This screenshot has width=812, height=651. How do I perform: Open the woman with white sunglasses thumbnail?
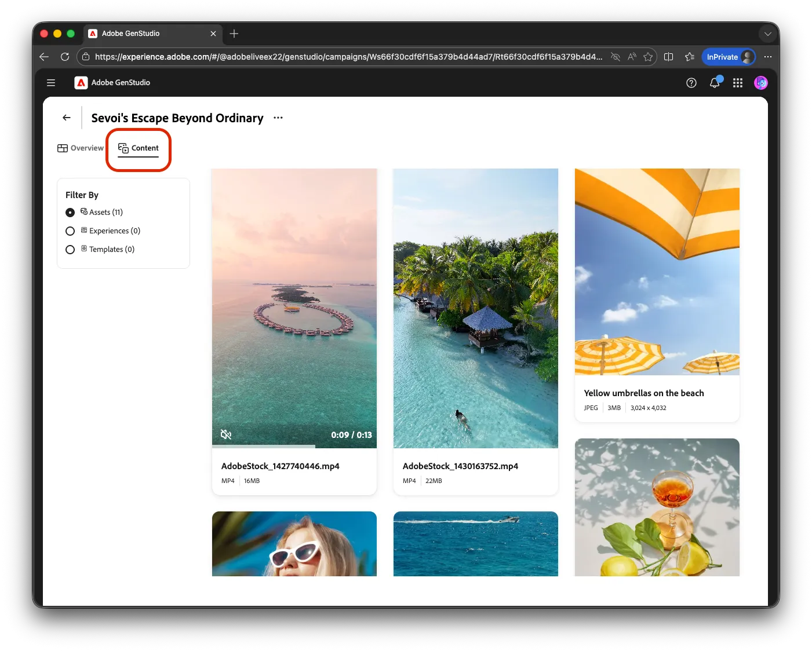294,544
